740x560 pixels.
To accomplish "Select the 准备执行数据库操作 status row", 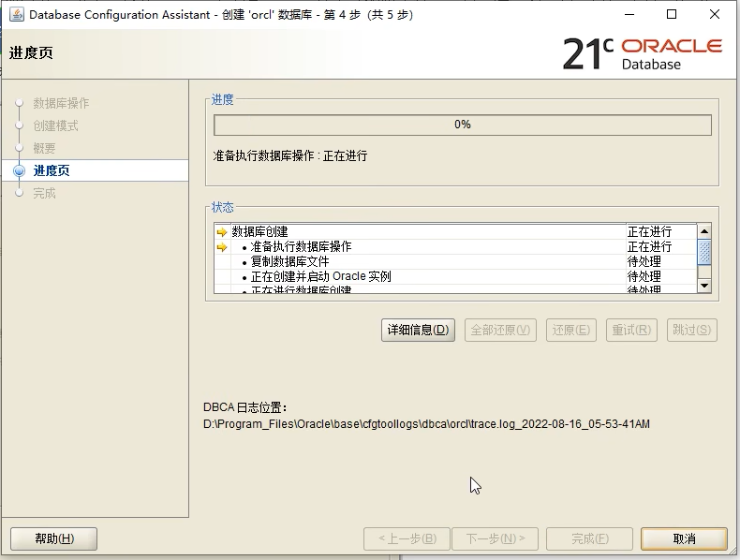I will pos(455,246).
